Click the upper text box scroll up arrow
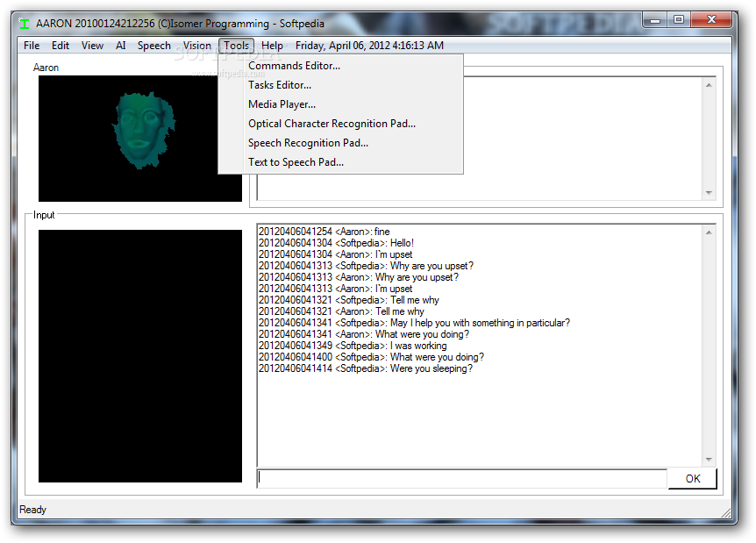The height and width of the screenshot is (543, 756). click(x=709, y=85)
